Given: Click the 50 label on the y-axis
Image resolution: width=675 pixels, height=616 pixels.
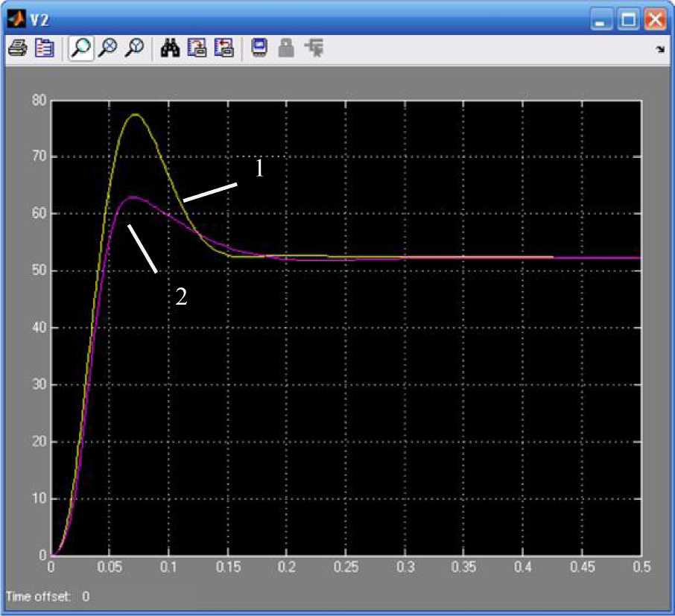Looking at the screenshot, I should point(39,270).
